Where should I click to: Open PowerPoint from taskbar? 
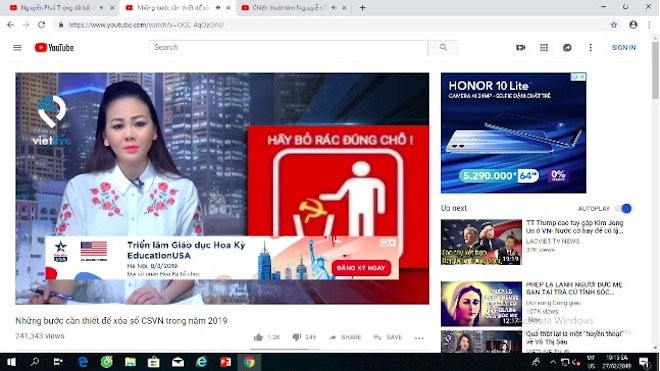(x=225, y=362)
